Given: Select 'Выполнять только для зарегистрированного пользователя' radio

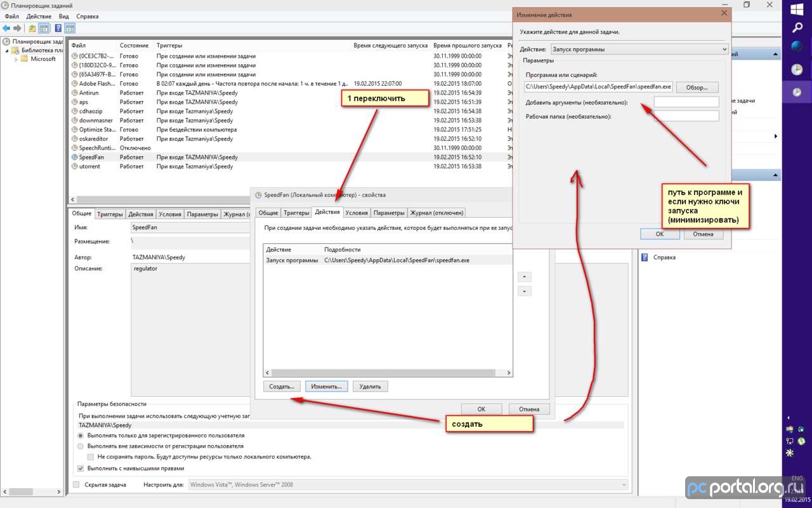Looking at the screenshot, I should [81, 436].
